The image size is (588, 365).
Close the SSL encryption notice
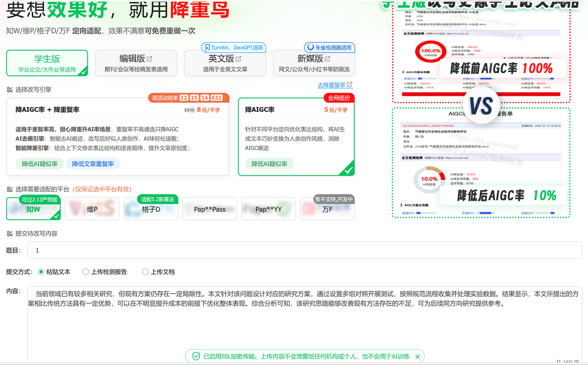click(x=418, y=356)
